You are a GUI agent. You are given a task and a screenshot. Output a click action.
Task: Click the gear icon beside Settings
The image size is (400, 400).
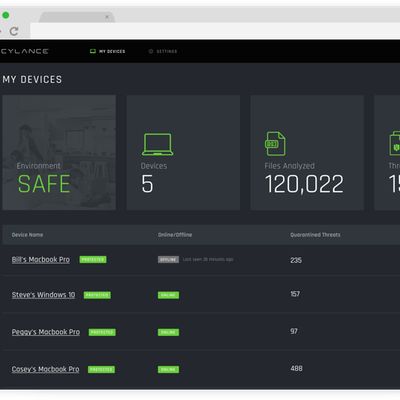151,51
